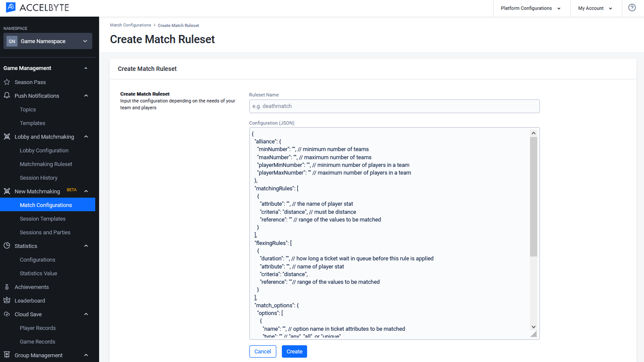Image resolution: width=644 pixels, height=362 pixels.
Task: Click the Create button
Action: 294,351
